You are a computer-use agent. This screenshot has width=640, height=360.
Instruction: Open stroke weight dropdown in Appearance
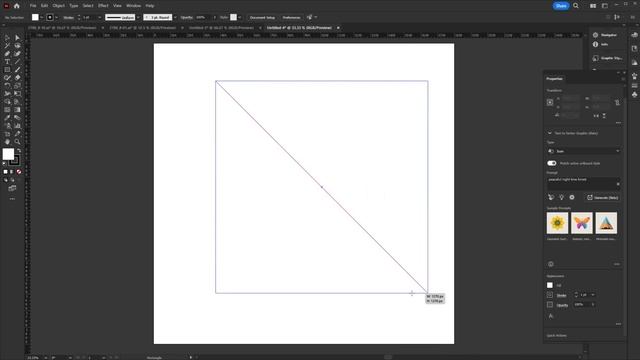(x=593, y=295)
